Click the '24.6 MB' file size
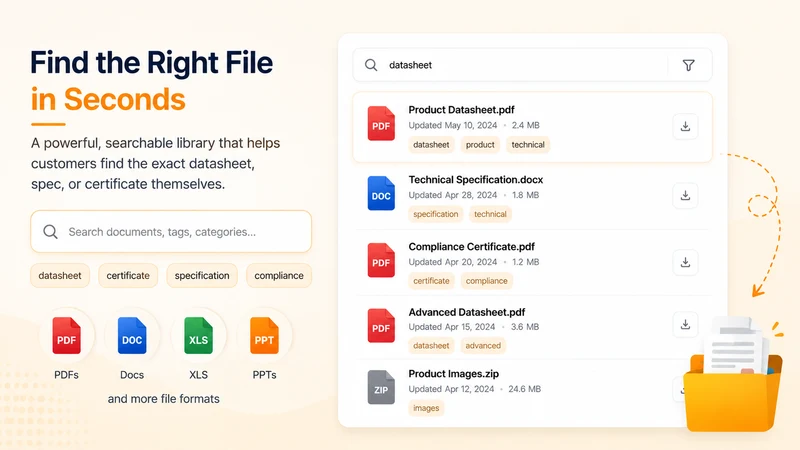The width and height of the screenshot is (800, 450). point(524,389)
